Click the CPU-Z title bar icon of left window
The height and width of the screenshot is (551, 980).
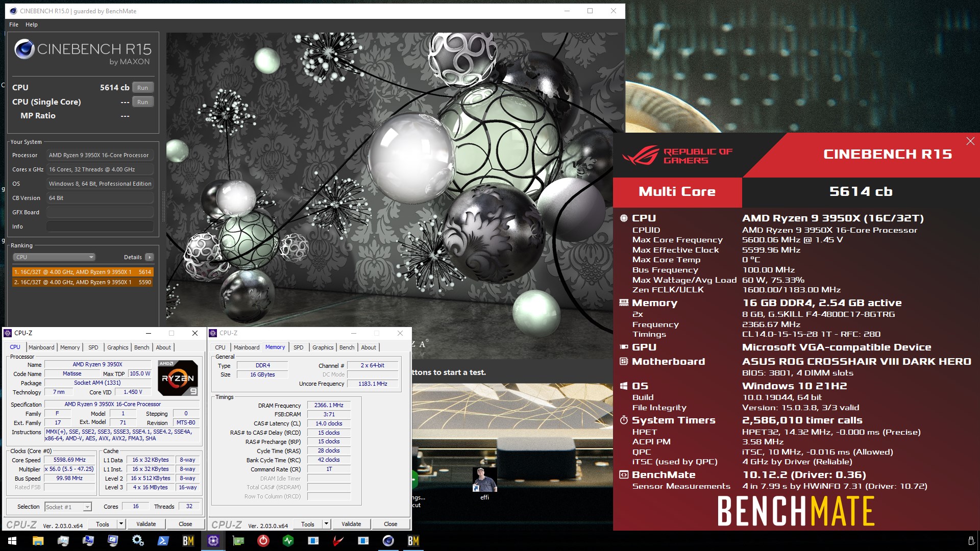(x=8, y=333)
